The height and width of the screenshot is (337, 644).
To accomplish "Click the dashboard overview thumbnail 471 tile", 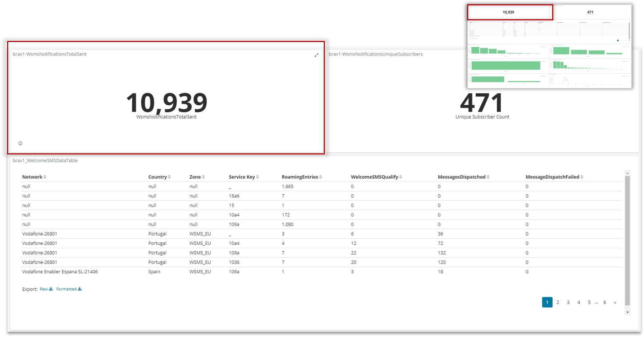I will pos(590,12).
